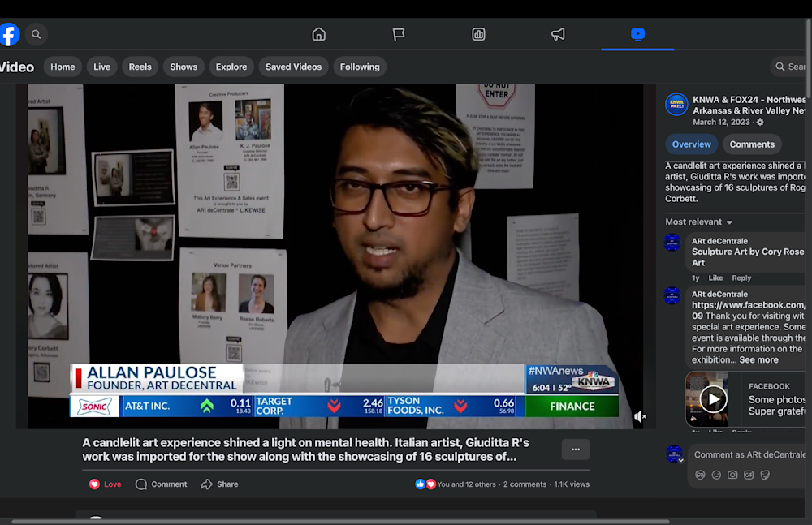Image resolution: width=812 pixels, height=525 pixels.
Task: Click the Home icon in top navigation
Action: tap(319, 34)
